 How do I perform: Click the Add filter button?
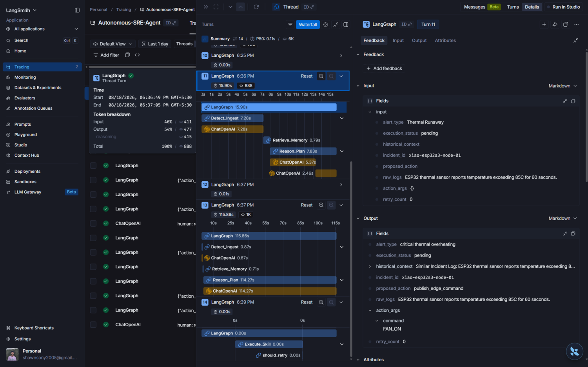[106, 55]
